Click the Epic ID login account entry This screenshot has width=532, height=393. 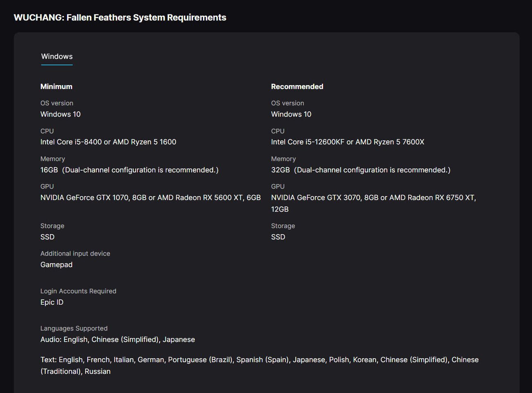tap(52, 302)
